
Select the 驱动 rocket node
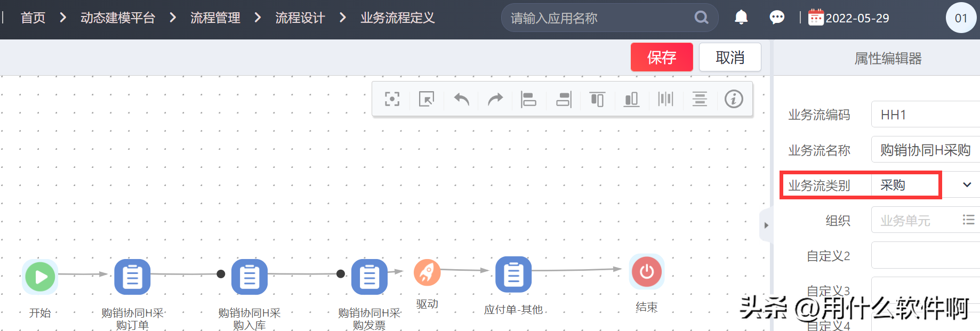[427, 272]
